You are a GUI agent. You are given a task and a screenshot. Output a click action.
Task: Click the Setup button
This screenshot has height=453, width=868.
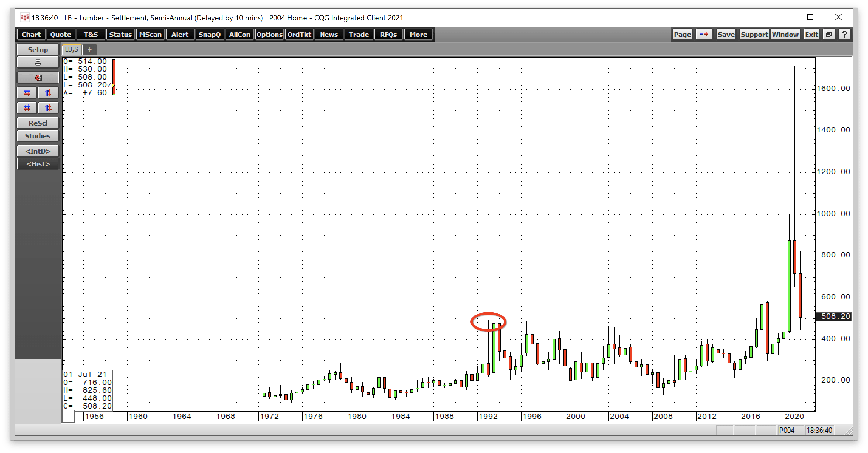(38, 49)
